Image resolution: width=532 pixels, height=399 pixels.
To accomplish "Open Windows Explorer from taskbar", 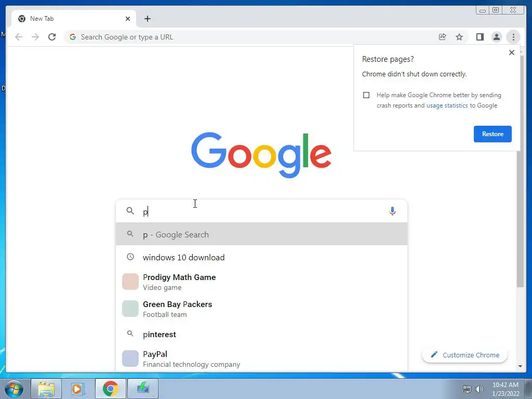I will (x=46, y=389).
